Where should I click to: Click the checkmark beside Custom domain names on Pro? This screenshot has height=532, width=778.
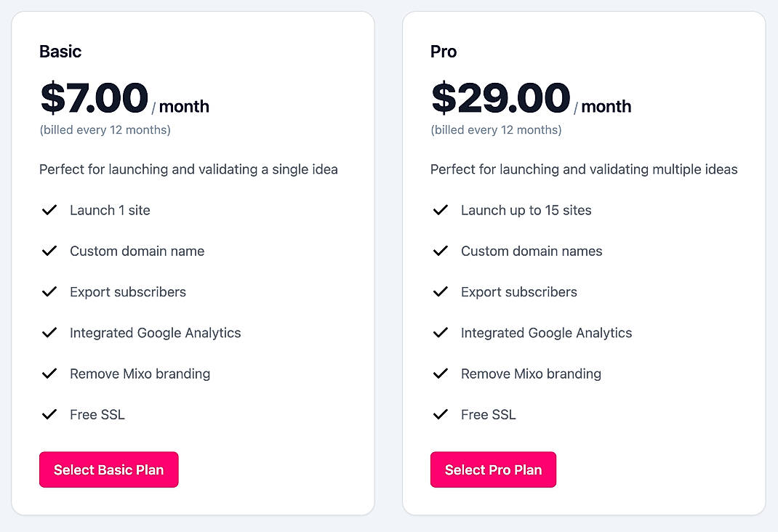click(x=441, y=251)
